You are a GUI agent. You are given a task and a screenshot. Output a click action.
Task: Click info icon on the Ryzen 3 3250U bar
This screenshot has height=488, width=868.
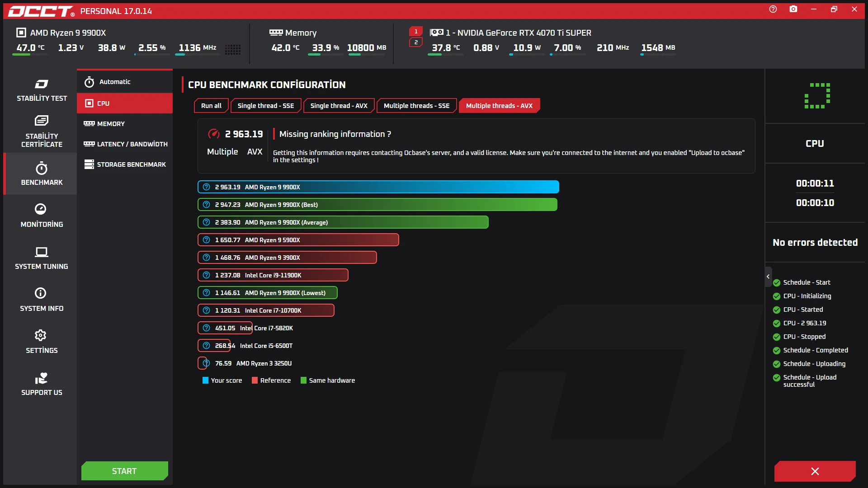(x=207, y=363)
